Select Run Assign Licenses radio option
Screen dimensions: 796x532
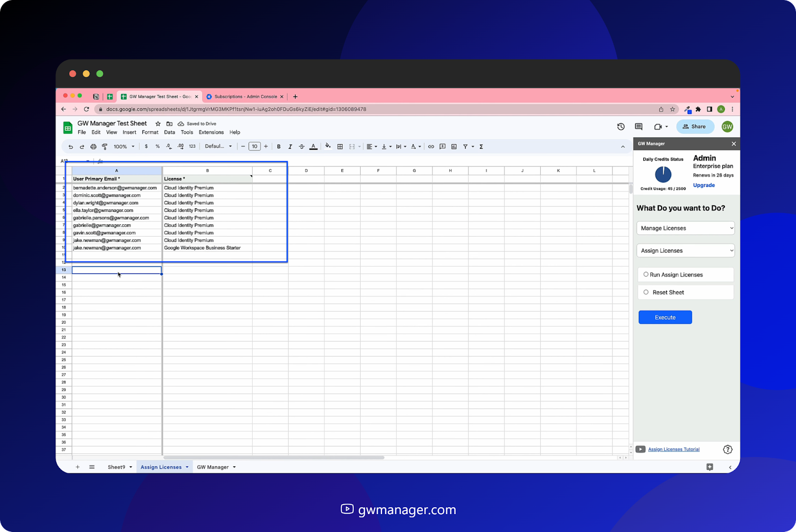pos(646,274)
